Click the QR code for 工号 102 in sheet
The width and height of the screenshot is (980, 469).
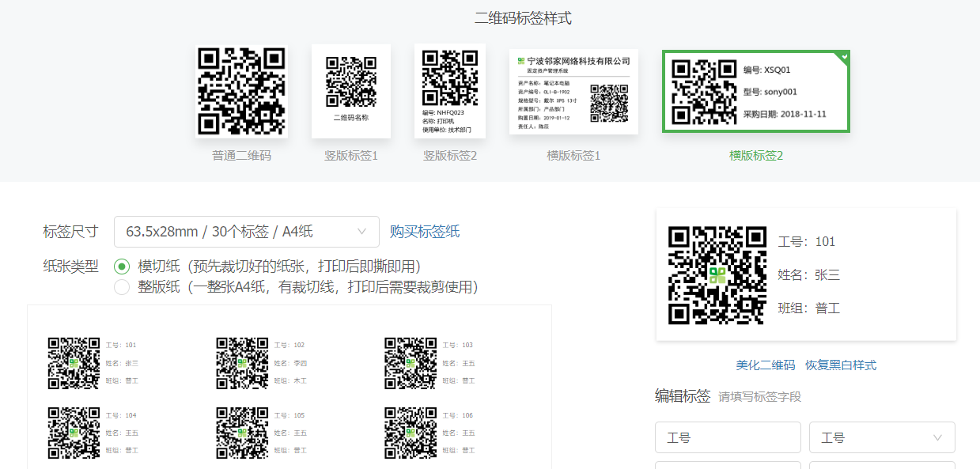pos(242,363)
